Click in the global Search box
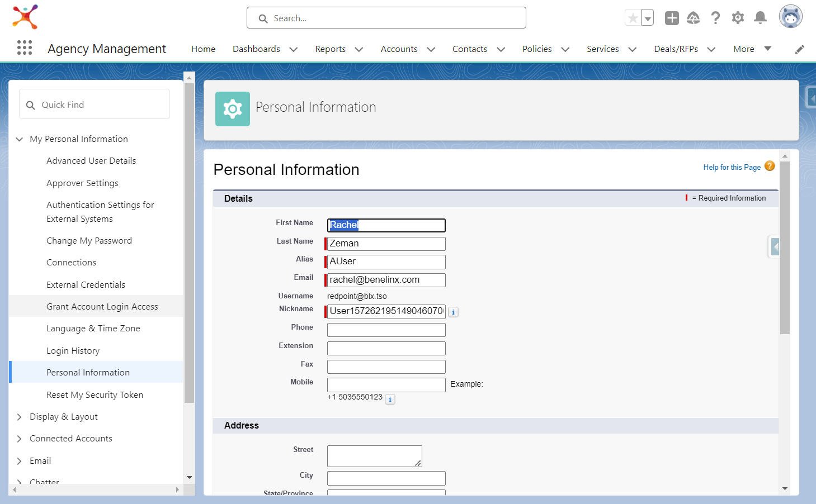 [386, 18]
